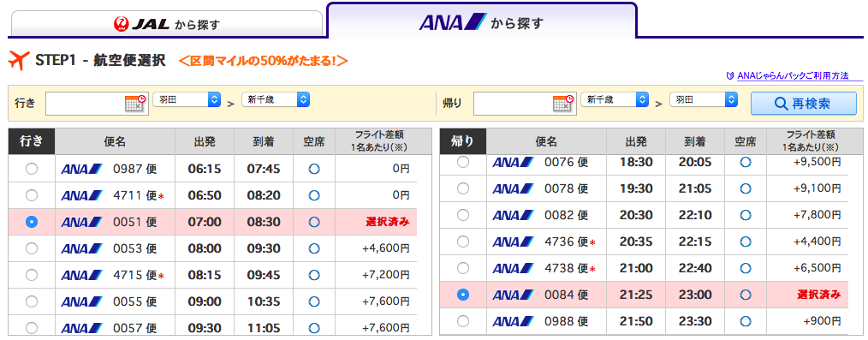The width and height of the screenshot is (868, 340).
Task: Select outbound flight ANA 0987 radio button
Action: click(x=32, y=169)
